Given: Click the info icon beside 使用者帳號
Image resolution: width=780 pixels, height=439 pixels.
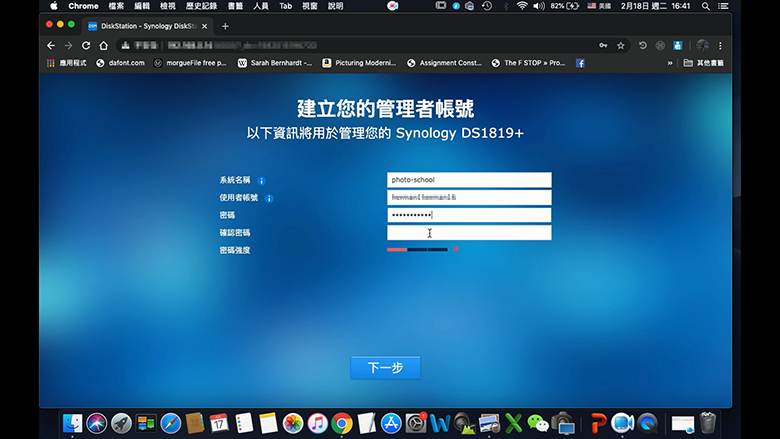Looking at the screenshot, I should [269, 198].
